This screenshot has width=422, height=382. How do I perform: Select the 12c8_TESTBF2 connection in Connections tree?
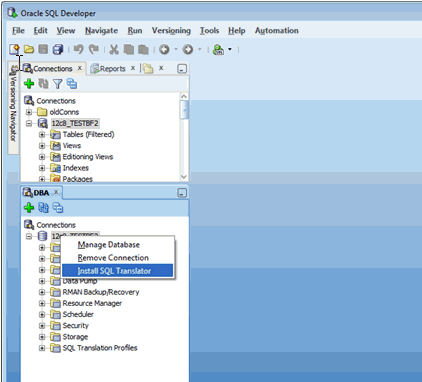click(75, 123)
